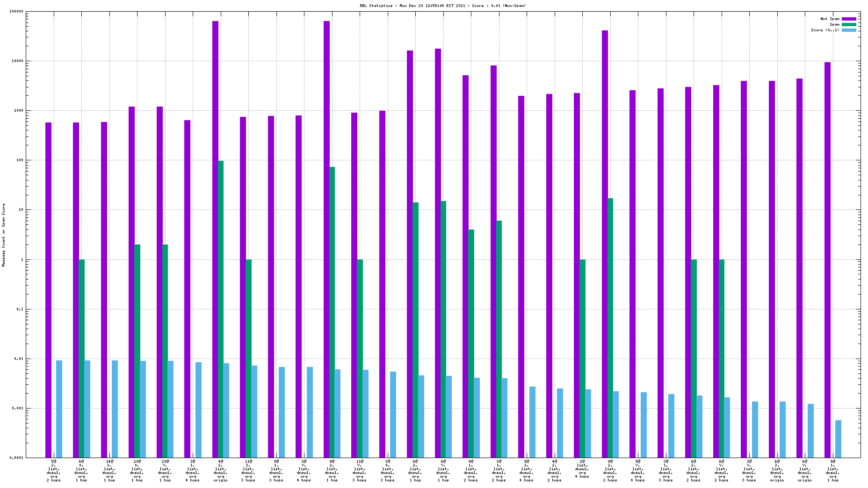Image resolution: width=868 pixels, height=488 pixels.
Task: Click the rightmost light-blue Score bar
Action: tap(838, 438)
